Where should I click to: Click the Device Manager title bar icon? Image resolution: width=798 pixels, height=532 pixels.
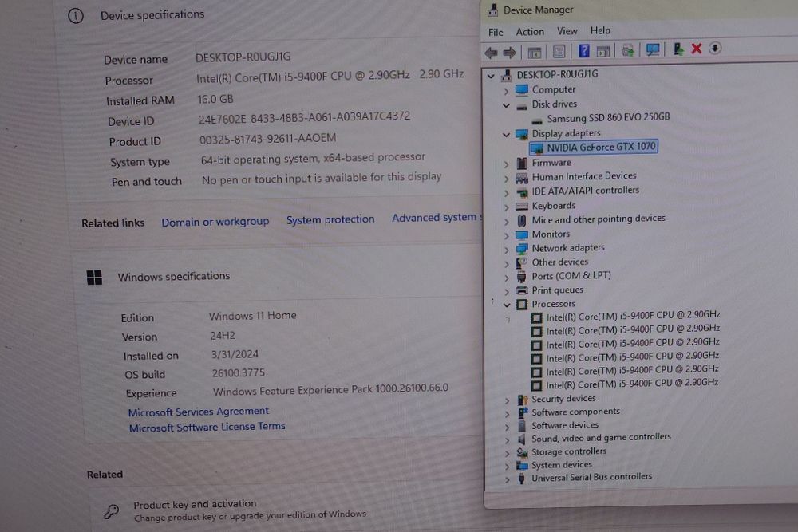pos(492,10)
